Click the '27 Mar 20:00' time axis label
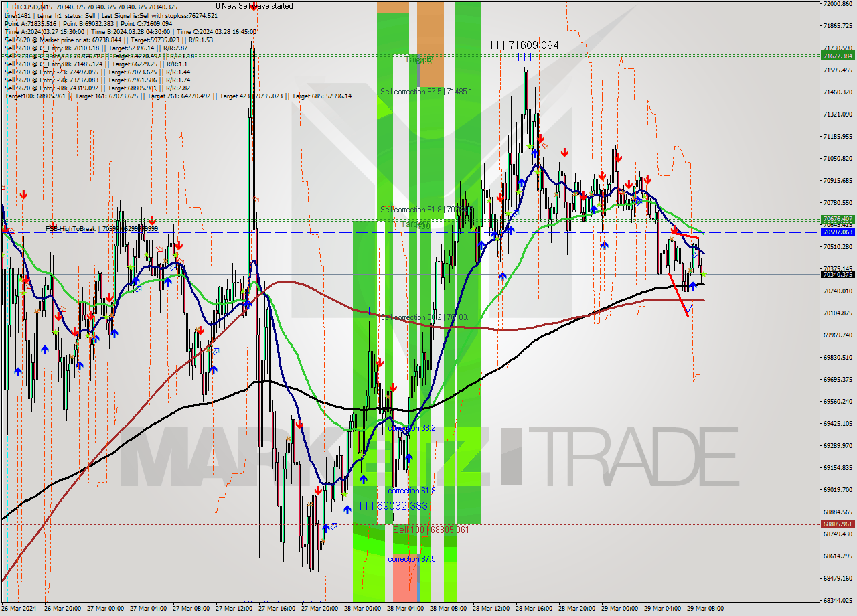Viewport: 857px width, 616px height. pyautogui.click(x=321, y=609)
